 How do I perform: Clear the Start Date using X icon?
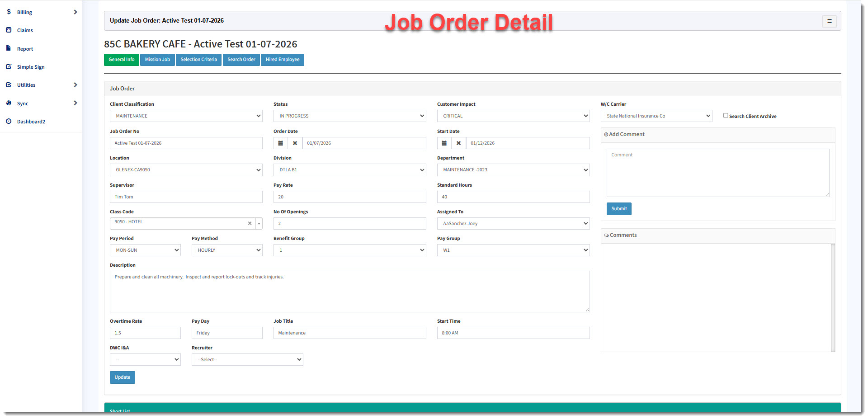point(458,143)
